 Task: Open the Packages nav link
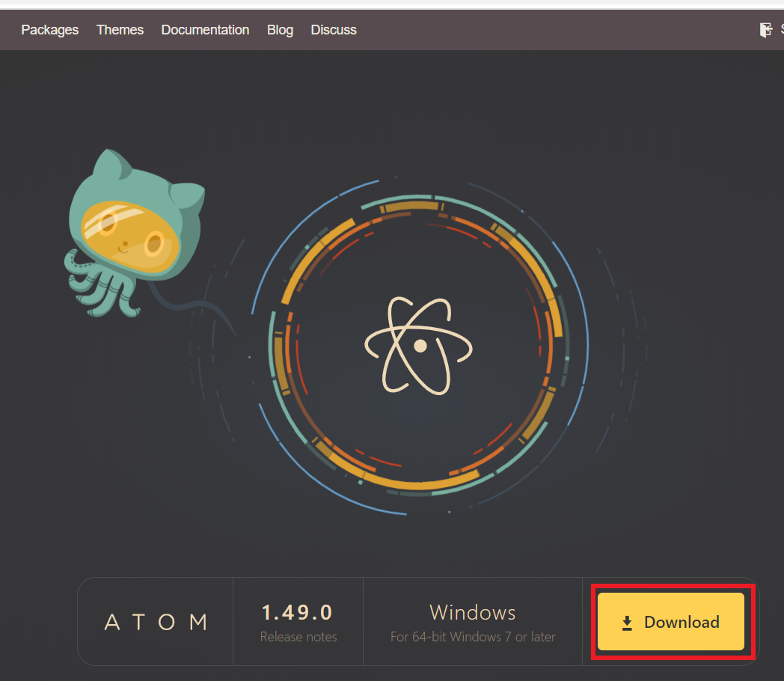[x=49, y=30]
